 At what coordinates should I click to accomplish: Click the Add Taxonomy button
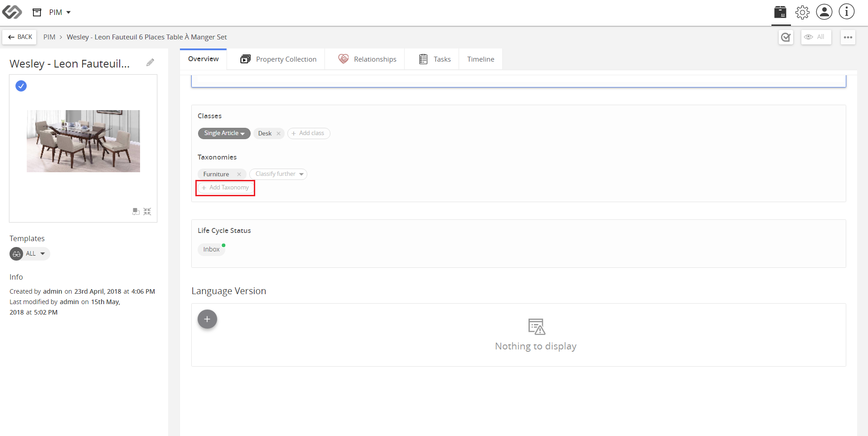coord(225,188)
